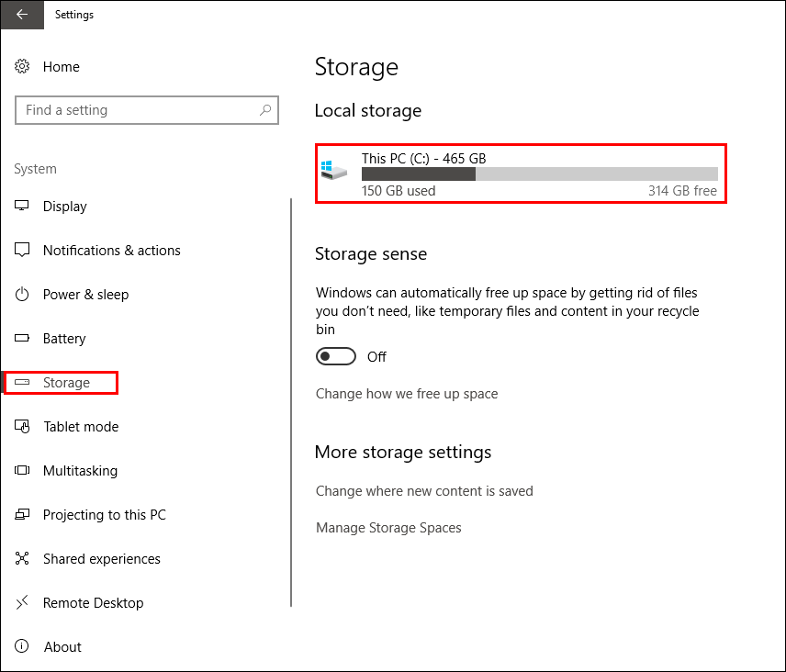
Task: Click the More storage settings heading
Action: pyautogui.click(x=403, y=452)
